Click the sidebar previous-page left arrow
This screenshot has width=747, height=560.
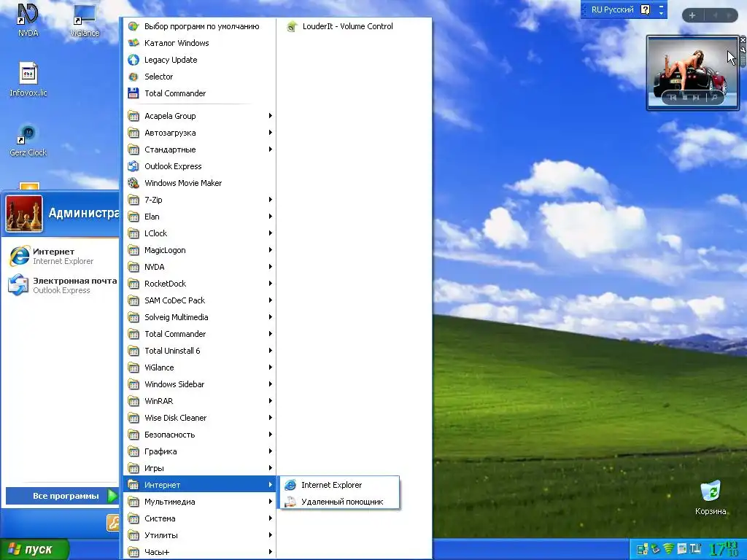715,15
